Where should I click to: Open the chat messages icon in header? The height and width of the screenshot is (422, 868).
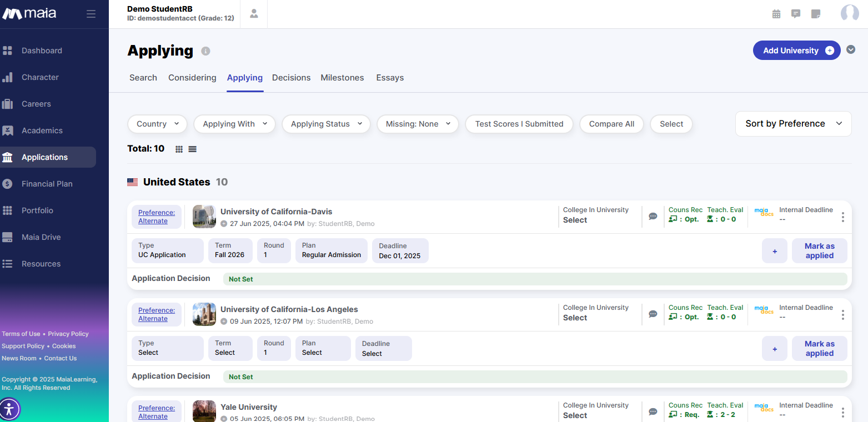(796, 14)
